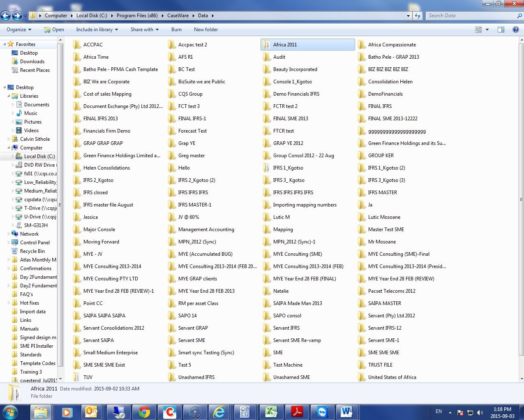Open the Include in library menu
The height and width of the screenshot is (420, 524).
(97, 30)
